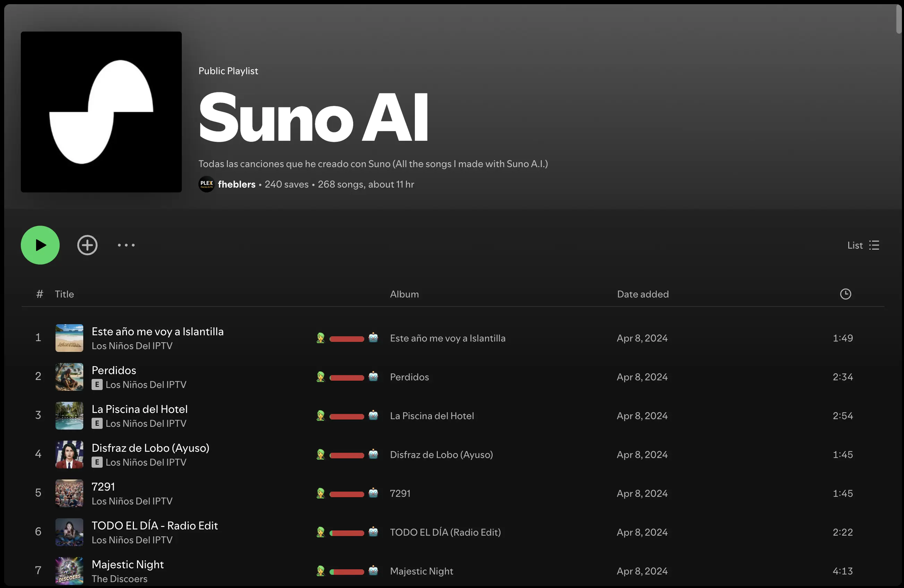The height and width of the screenshot is (588, 904).
Task: Click the robot icon on 7291 row
Action: click(373, 493)
